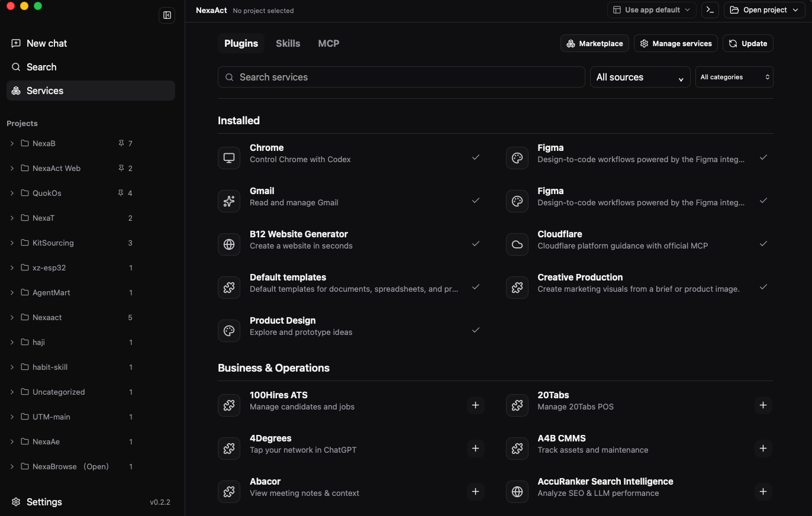Viewport: 812px width, 516px height.
Task: Toggle installed checkmark for B12 Website Generator
Action: 475,244
